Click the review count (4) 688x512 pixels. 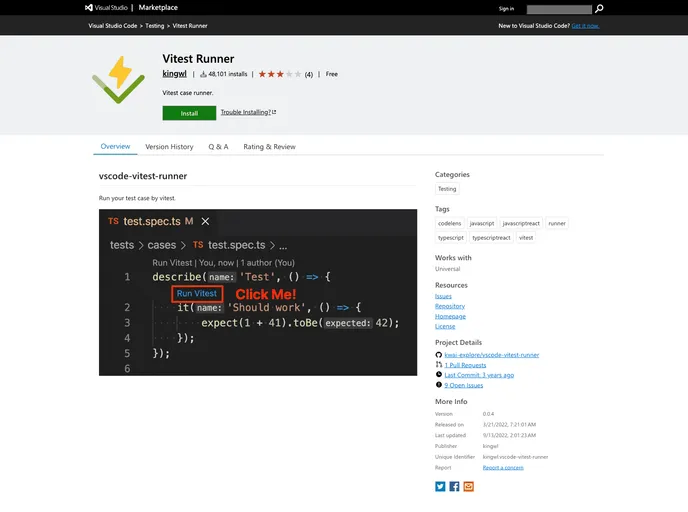click(309, 75)
